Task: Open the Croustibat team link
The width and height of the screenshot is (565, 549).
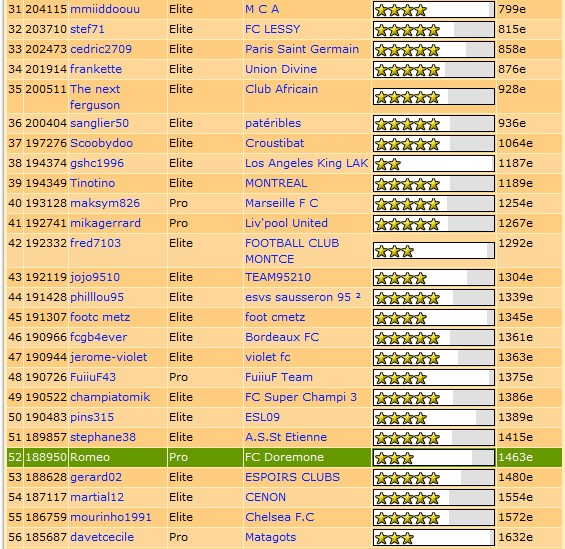Action: point(275,143)
